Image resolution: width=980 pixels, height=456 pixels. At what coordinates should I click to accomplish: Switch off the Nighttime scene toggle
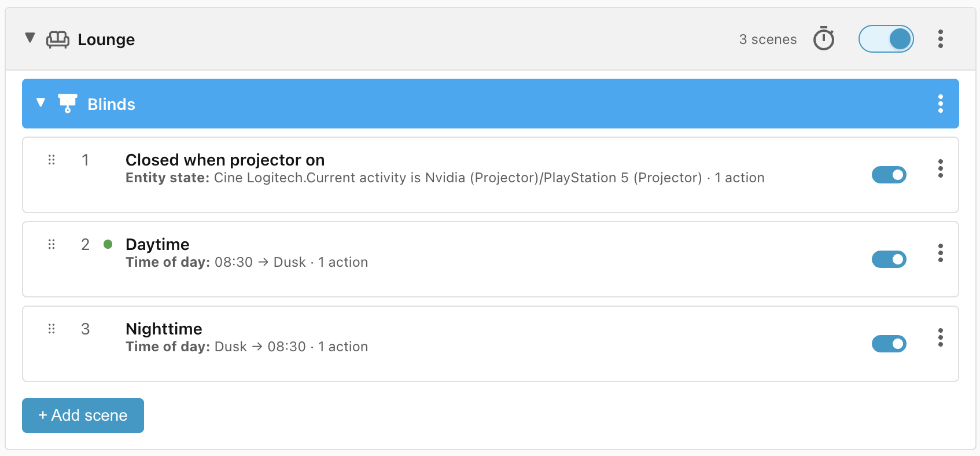pos(889,344)
